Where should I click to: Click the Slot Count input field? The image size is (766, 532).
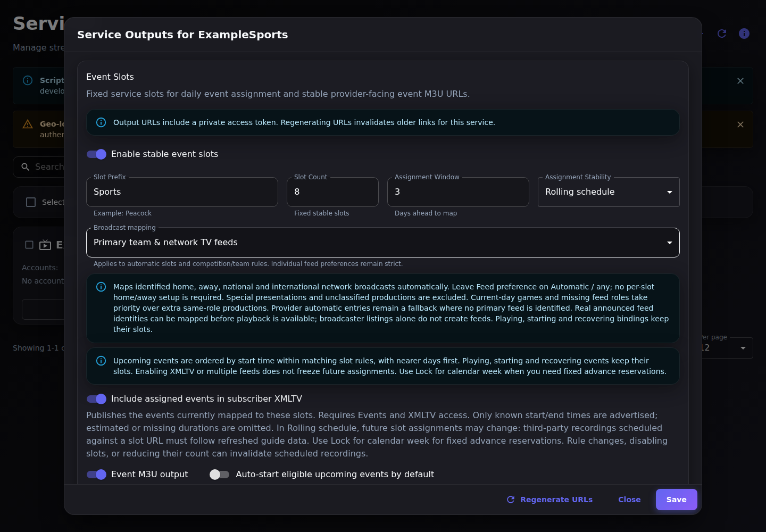(332, 192)
